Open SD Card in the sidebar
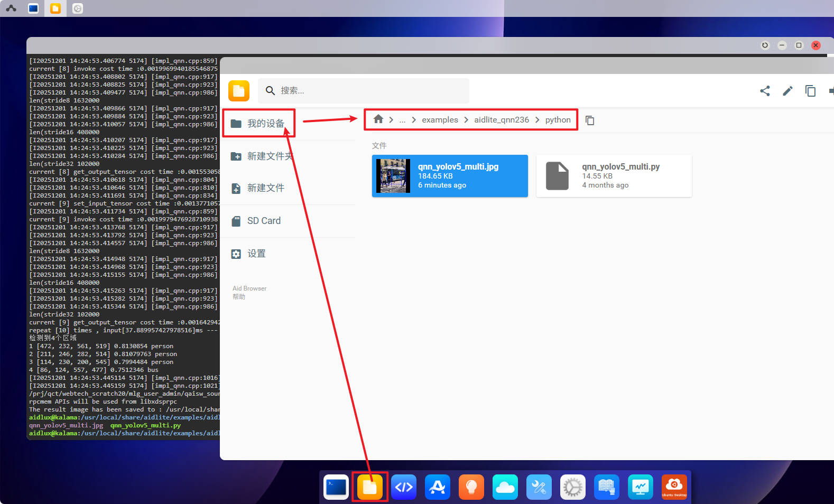 pyautogui.click(x=264, y=221)
